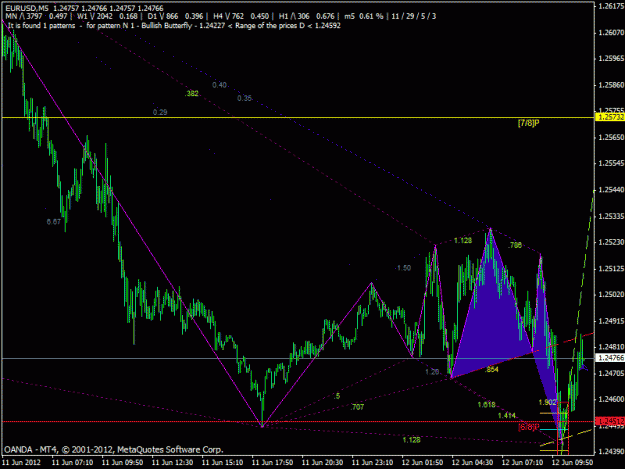The width and height of the screenshot is (625, 469).
Task: Click the 1.24810 price axis value
Action: coord(611,347)
